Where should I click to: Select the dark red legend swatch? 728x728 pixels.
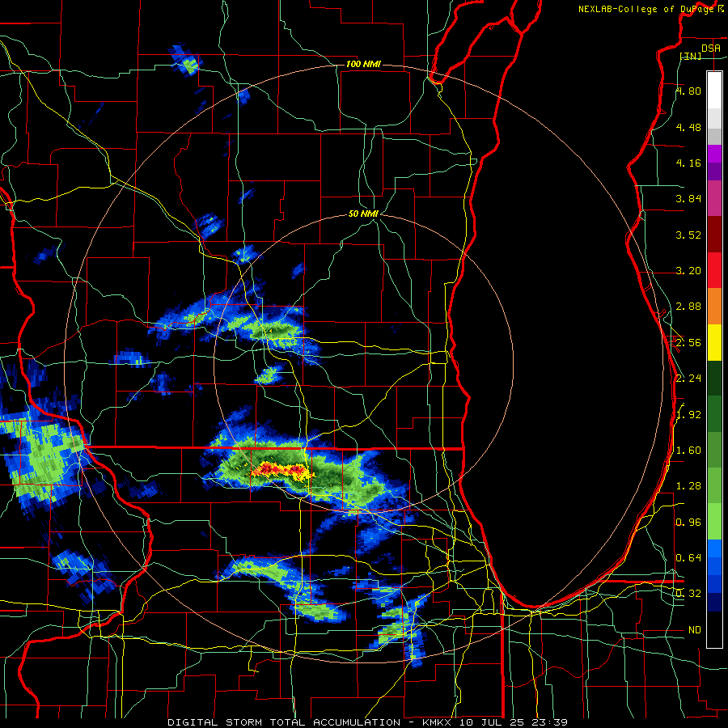[714, 235]
